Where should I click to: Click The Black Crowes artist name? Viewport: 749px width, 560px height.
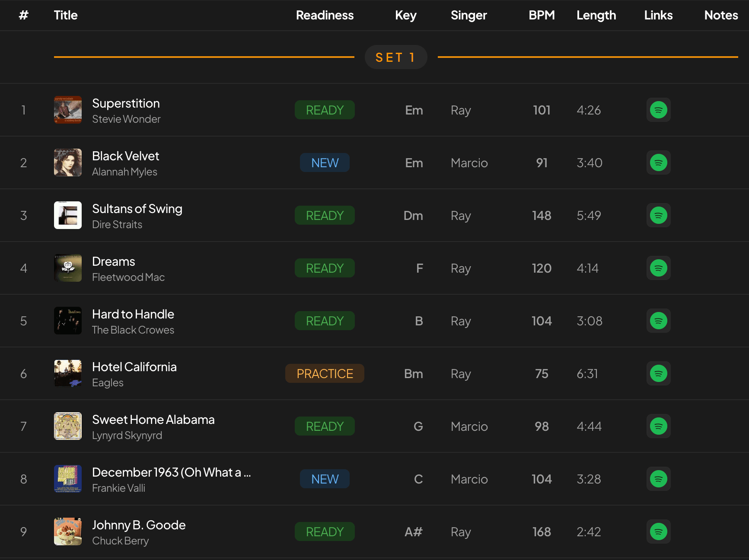coord(133,330)
